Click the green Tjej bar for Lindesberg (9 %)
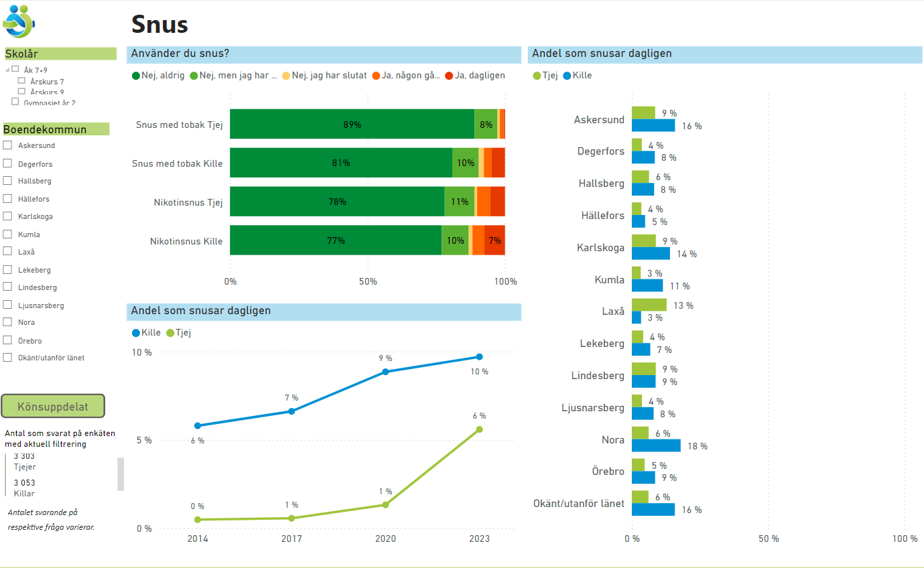 [x=644, y=369]
